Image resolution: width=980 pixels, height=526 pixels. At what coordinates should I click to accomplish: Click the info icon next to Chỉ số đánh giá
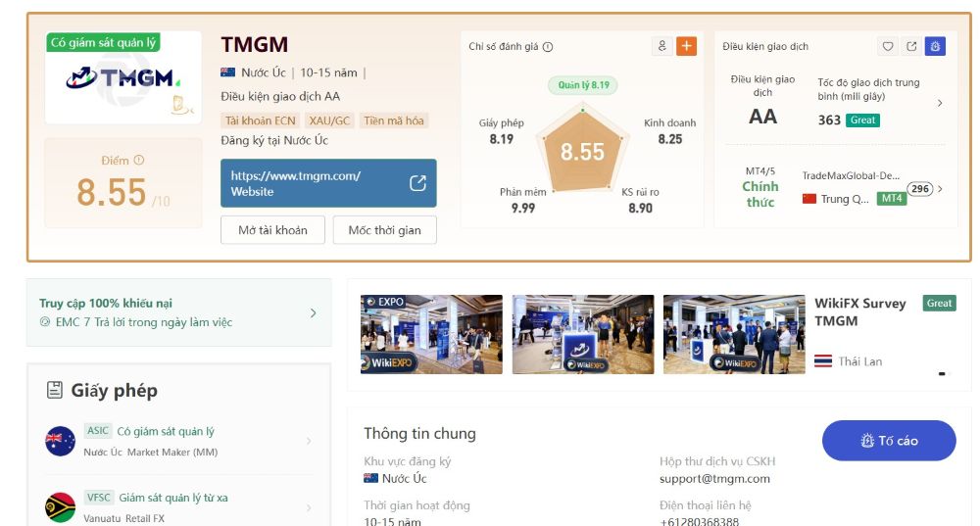548,47
